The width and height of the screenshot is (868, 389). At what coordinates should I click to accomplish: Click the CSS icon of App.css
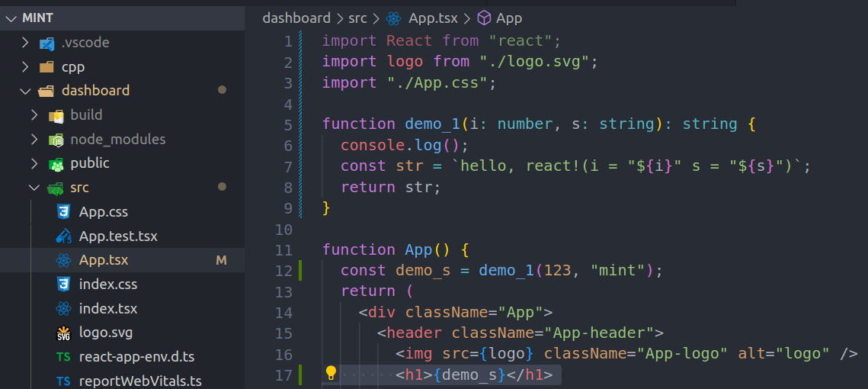pyautogui.click(x=64, y=212)
